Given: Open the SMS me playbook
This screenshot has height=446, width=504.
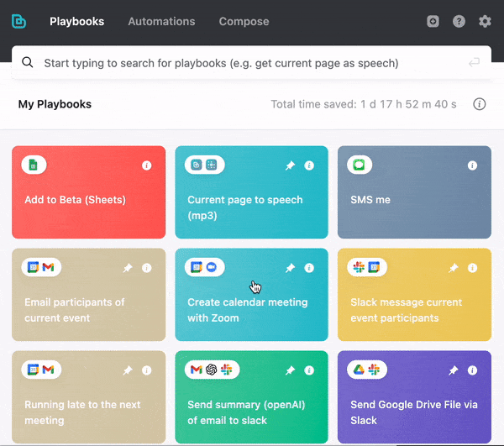Looking at the screenshot, I should (x=414, y=192).
